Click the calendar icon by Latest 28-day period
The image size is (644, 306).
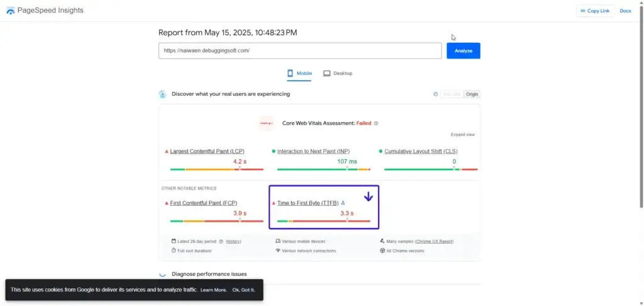174,241
